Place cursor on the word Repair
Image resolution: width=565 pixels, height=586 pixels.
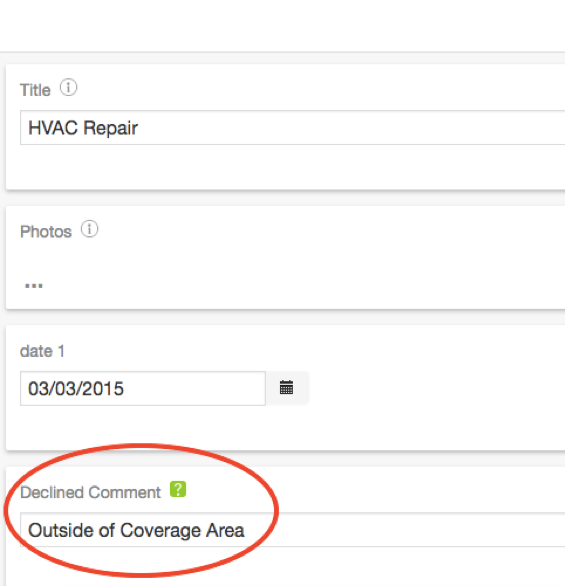[111, 128]
